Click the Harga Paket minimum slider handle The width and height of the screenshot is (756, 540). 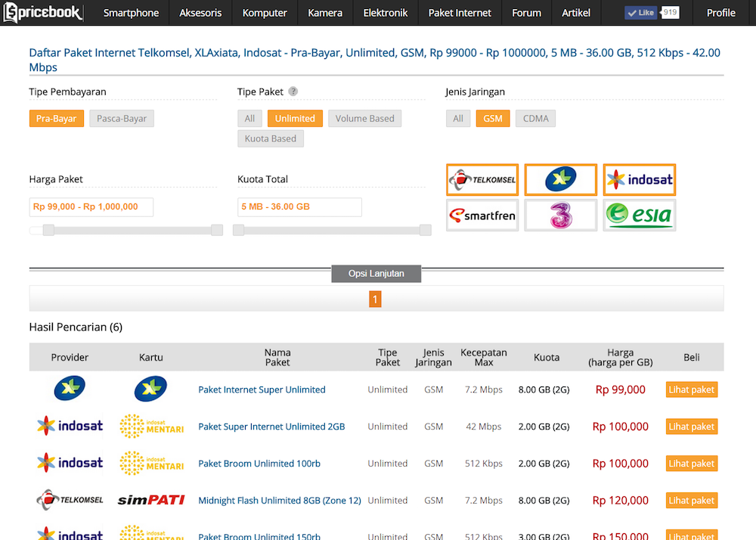click(x=48, y=230)
